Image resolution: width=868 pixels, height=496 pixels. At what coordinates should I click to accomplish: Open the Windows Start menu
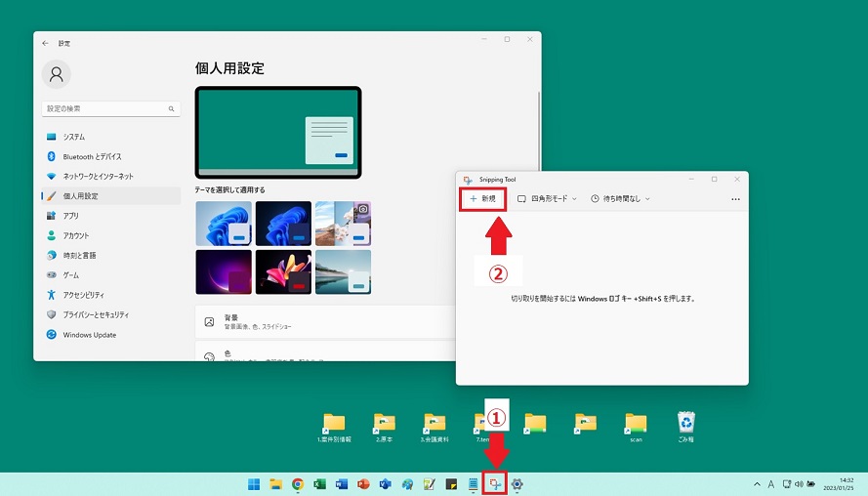click(254, 484)
